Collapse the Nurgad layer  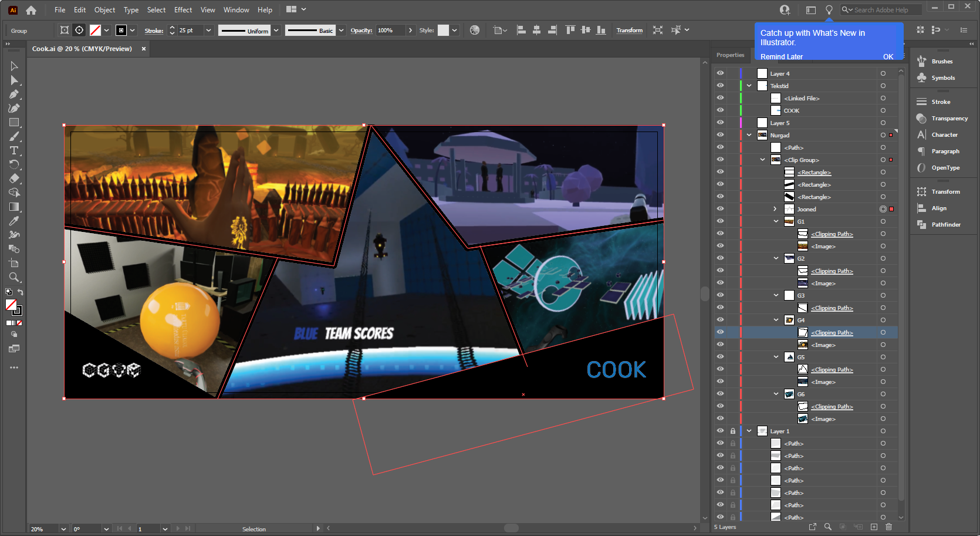[x=749, y=135]
